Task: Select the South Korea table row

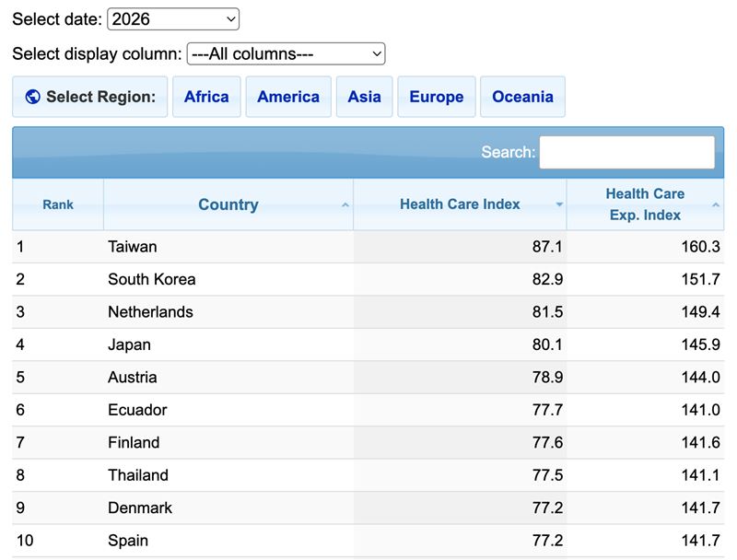Action: [152, 279]
